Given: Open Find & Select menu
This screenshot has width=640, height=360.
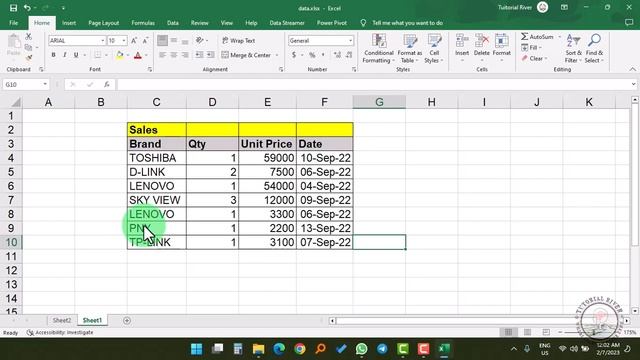Looking at the screenshot, I should 594,49.
